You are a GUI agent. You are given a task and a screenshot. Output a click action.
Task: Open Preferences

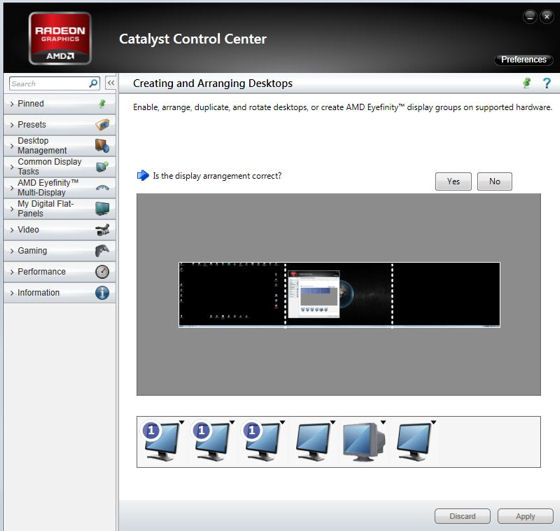[524, 60]
